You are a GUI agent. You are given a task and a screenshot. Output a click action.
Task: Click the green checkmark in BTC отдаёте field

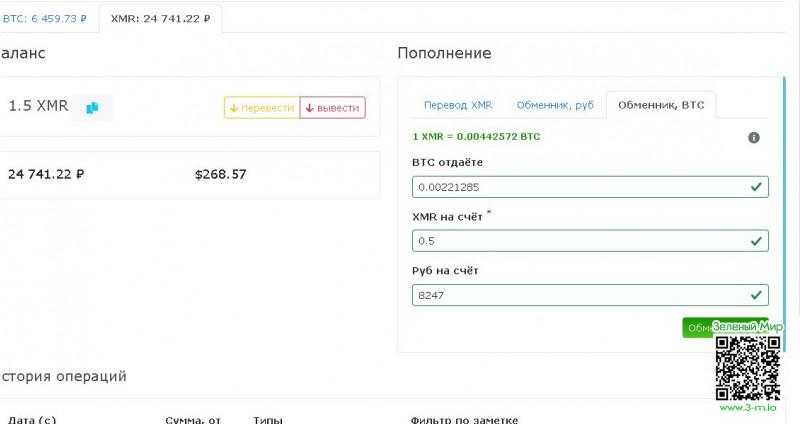757,186
